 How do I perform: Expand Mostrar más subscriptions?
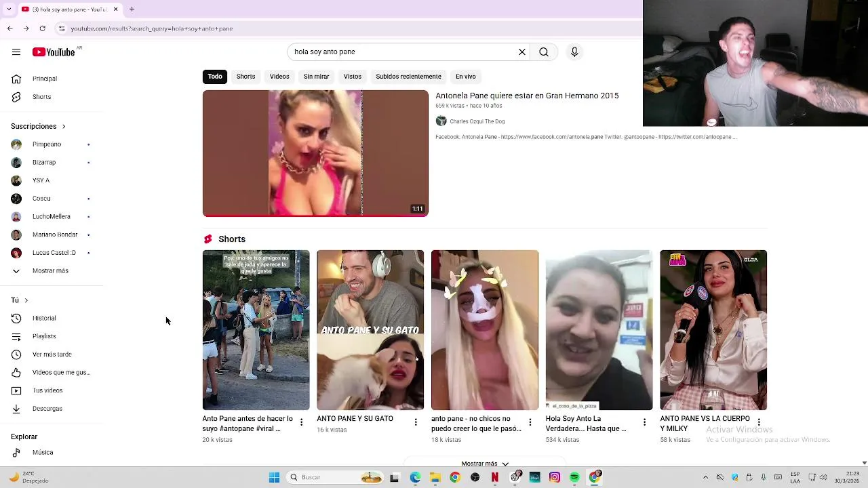(x=52, y=271)
